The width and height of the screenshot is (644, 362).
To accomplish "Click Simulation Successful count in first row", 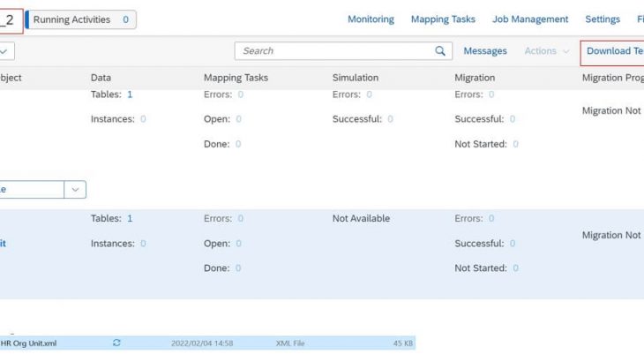I will point(390,119).
